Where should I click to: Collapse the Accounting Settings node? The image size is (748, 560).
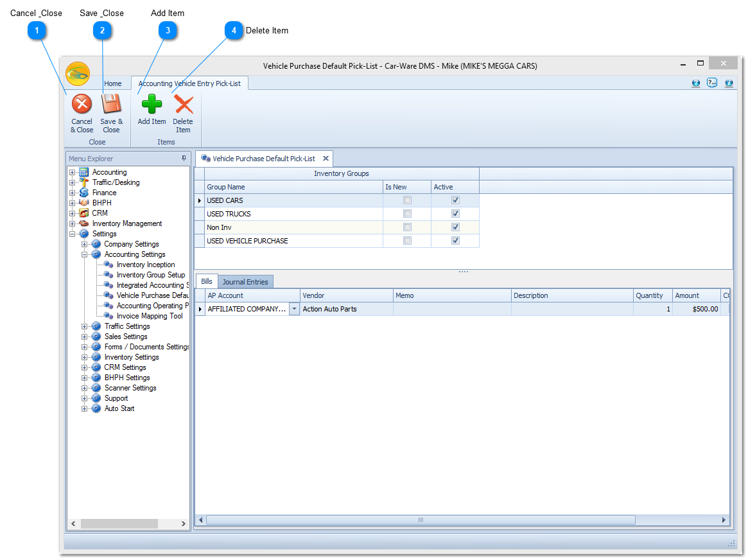click(x=85, y=254)
